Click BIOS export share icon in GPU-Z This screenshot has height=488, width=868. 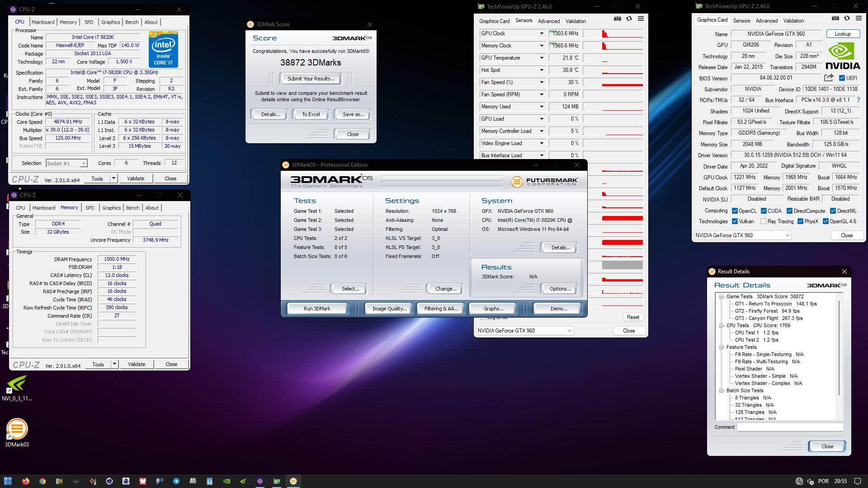pos(829,78)
